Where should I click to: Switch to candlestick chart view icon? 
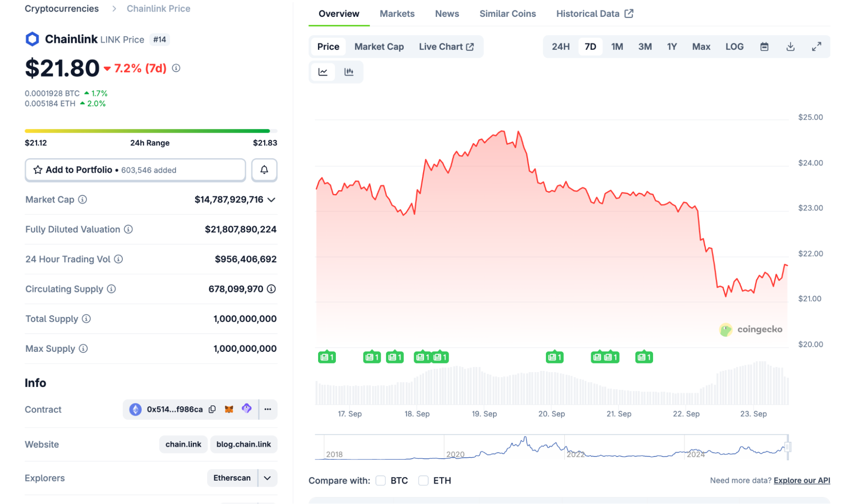(349, 72)
